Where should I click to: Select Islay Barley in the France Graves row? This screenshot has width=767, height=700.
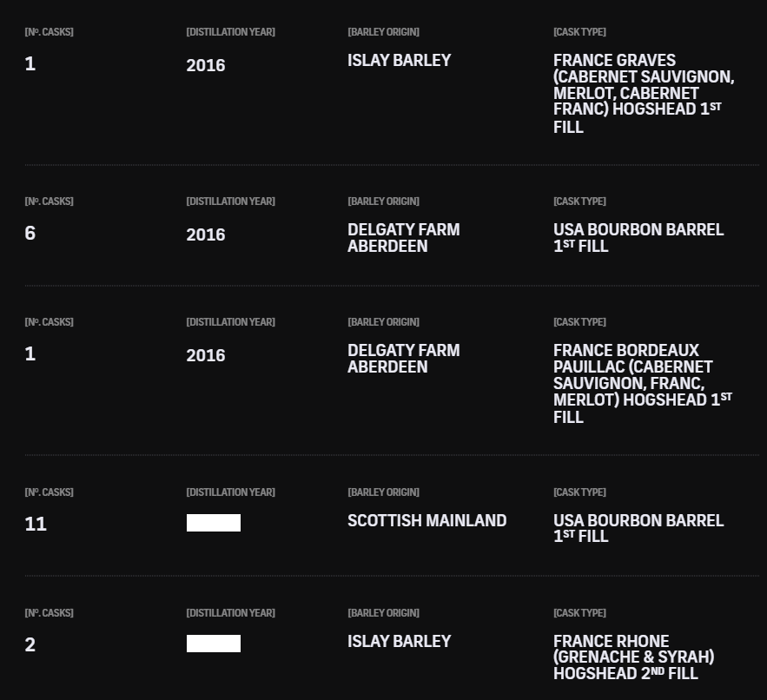click(399, 60)
